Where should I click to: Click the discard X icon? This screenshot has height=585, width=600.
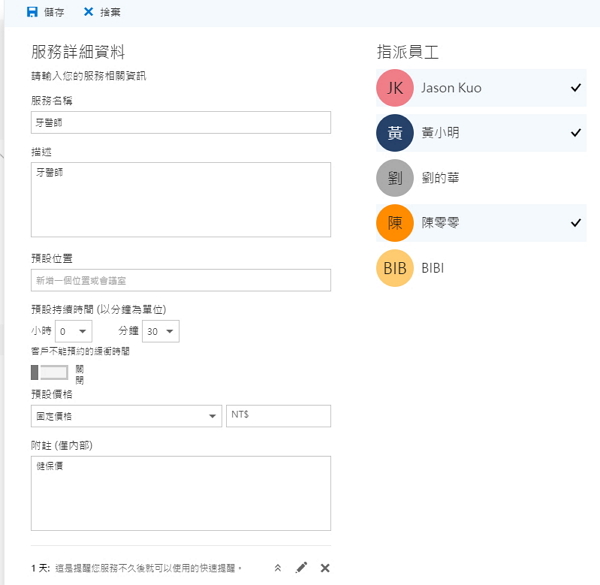click(89, 12)
